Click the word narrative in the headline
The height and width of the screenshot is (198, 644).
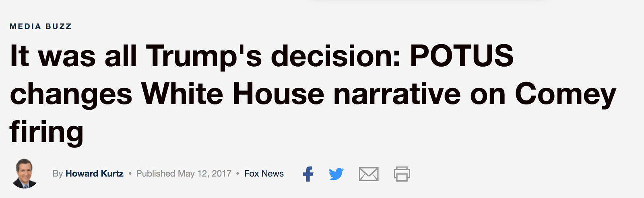pyautogui.click(x=397, y=94)
